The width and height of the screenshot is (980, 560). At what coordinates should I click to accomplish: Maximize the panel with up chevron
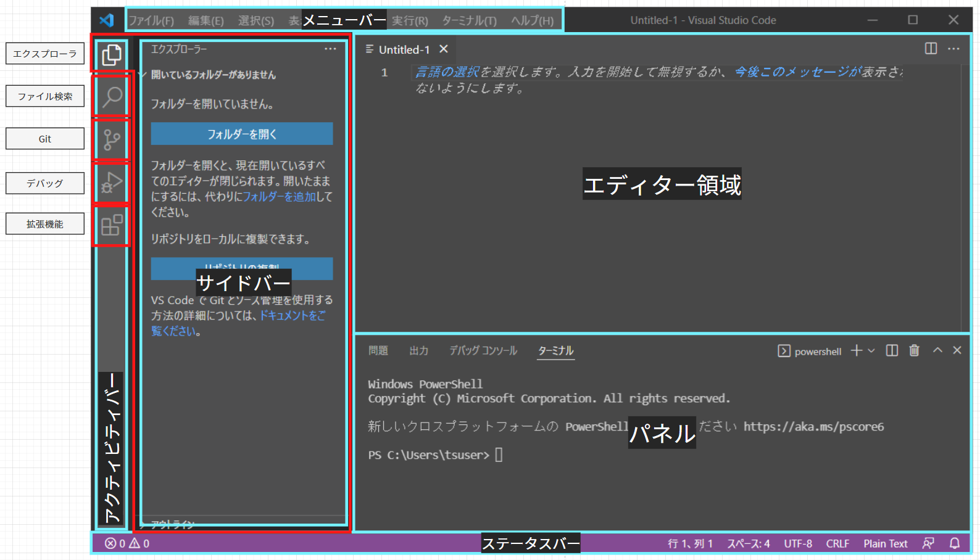coord(937,350)
